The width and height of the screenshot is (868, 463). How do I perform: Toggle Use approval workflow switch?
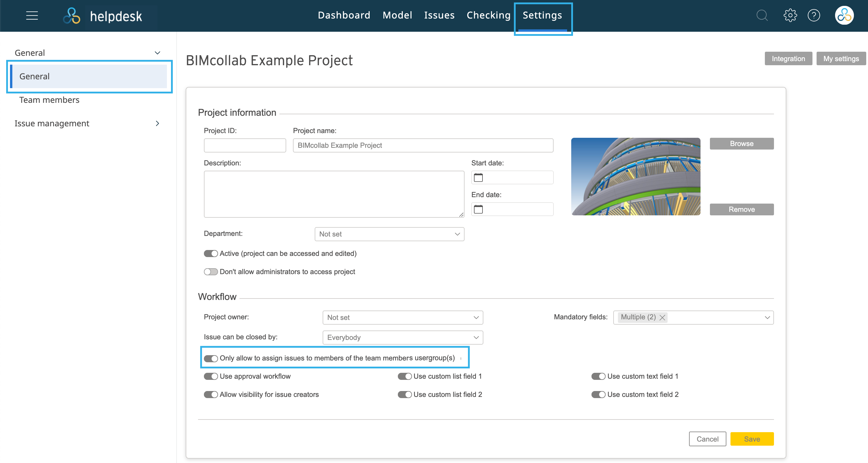tap(211, 376)
